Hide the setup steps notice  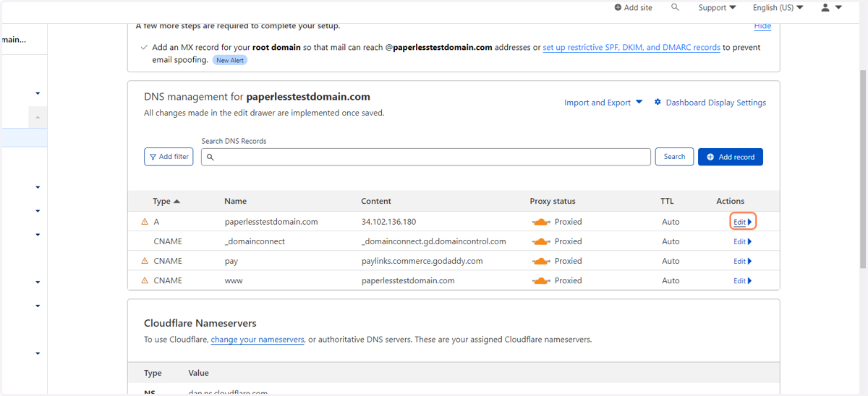762,26
